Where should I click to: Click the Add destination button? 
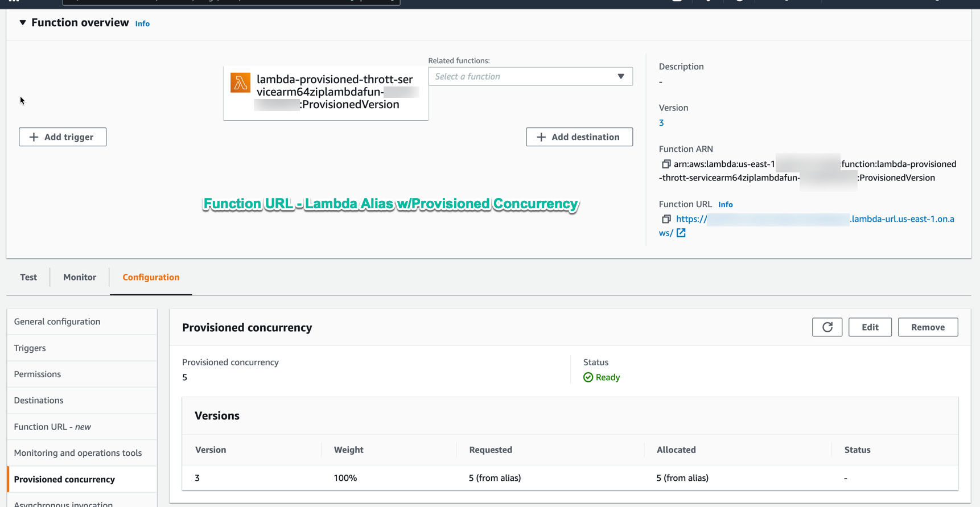pos(579,137)
